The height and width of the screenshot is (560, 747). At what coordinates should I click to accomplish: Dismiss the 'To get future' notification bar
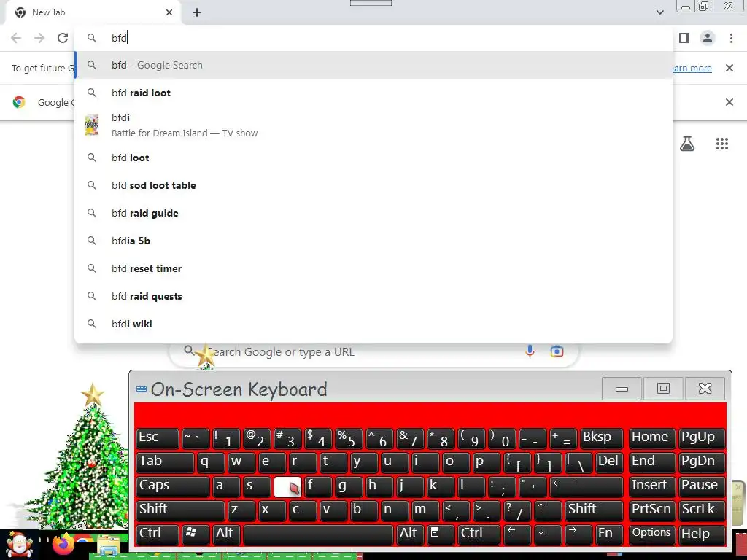tap(729, 68)
